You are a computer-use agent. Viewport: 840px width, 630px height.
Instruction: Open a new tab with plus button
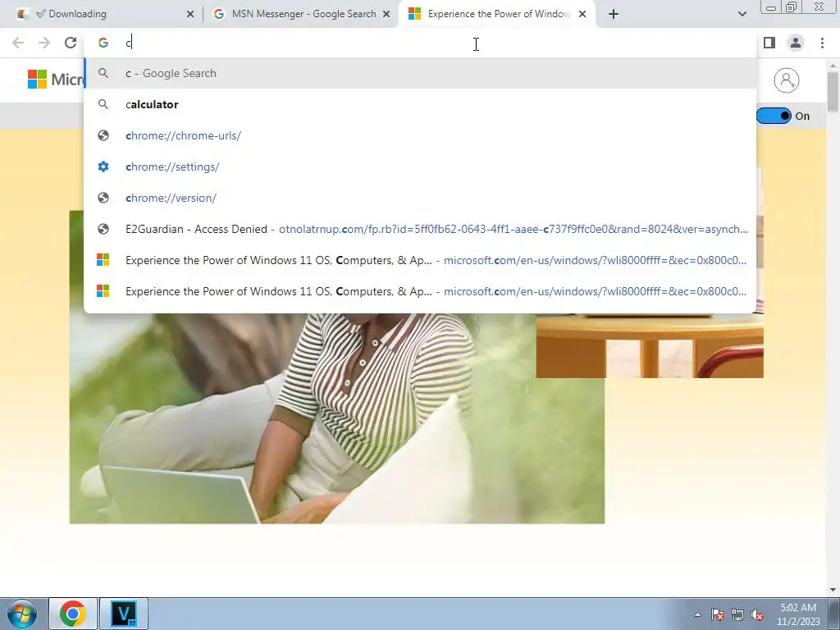(x=614, y=14)
